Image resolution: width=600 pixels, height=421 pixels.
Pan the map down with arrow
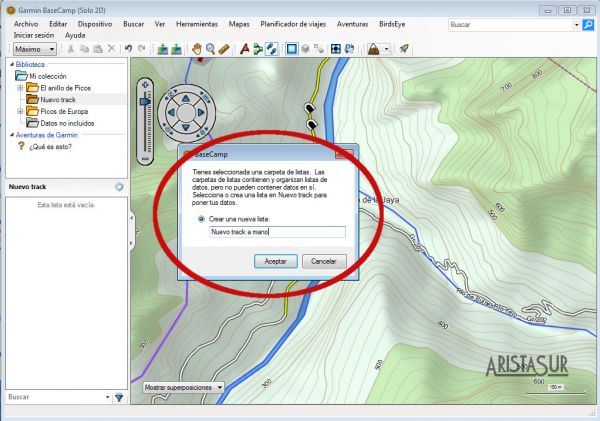point(186,127)
